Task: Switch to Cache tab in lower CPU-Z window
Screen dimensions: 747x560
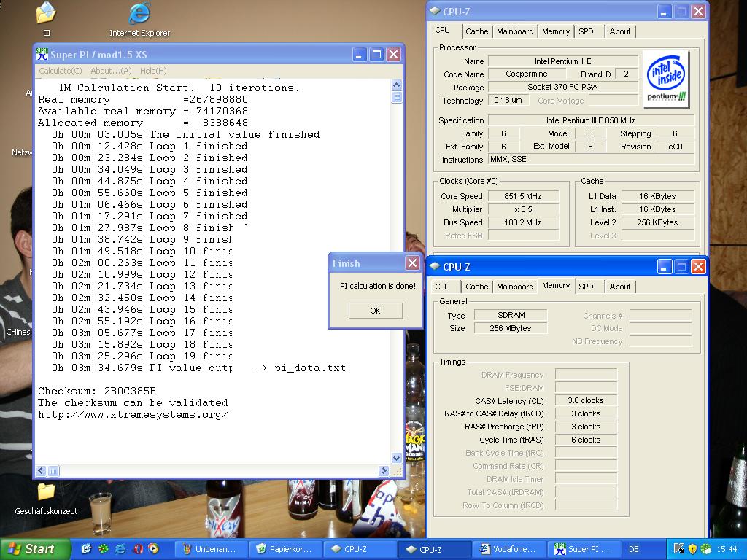Action: pos(477,287)
